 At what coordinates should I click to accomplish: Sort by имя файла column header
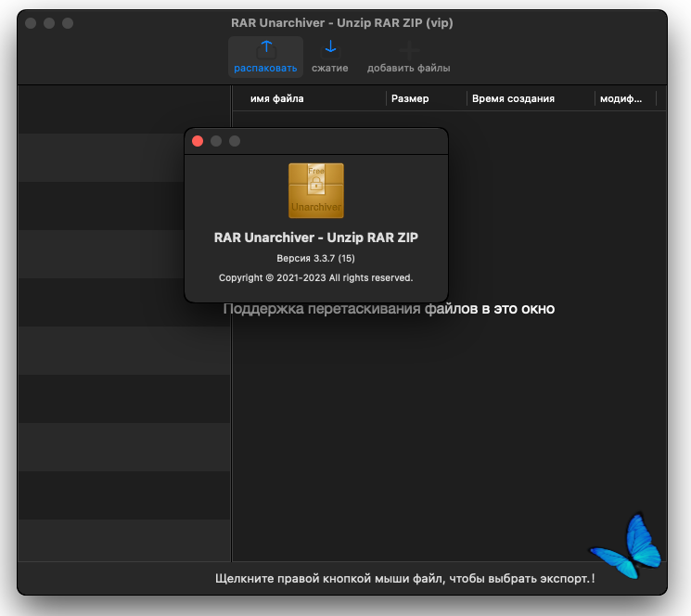[x=310, y=98]
